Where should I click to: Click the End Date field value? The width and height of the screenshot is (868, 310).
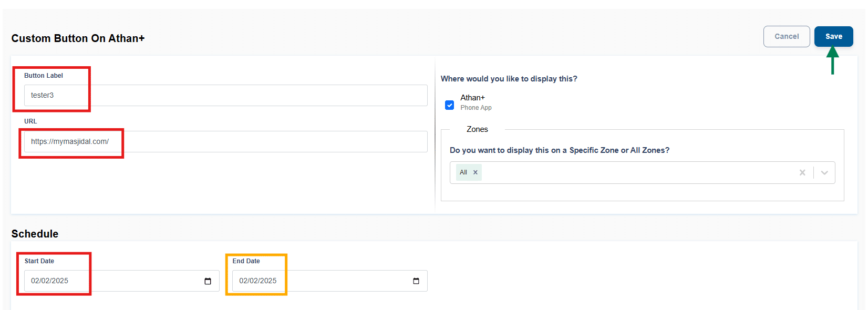(x=258, y=281)
